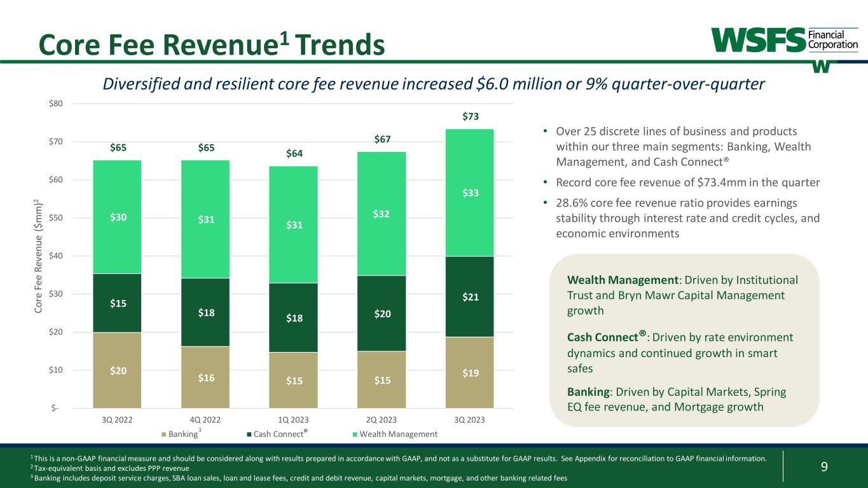Click the 2Q 2023 Cash Connect $20 segment
Screen dimensions: 868x488
tap(382, 313)
